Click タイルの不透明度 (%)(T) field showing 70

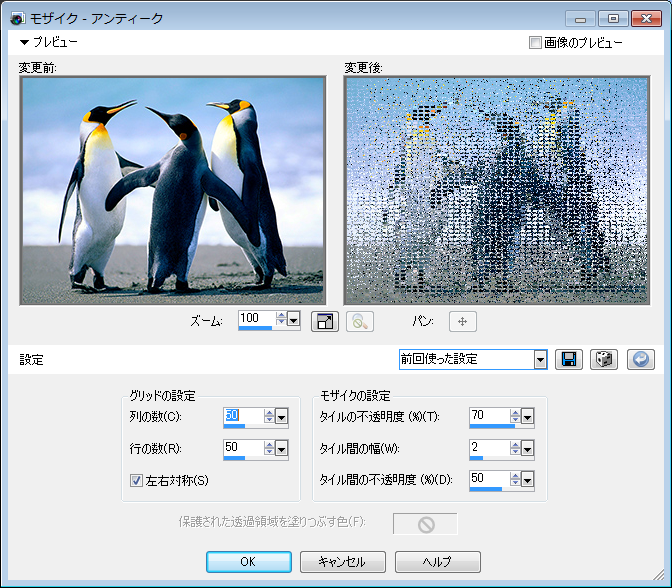tap(489, 416)
